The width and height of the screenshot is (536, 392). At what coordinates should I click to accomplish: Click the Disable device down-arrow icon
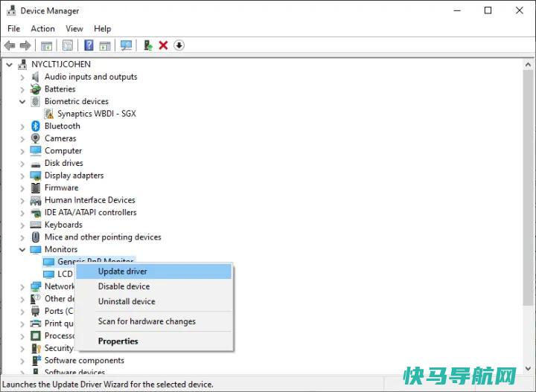(179, 45)
